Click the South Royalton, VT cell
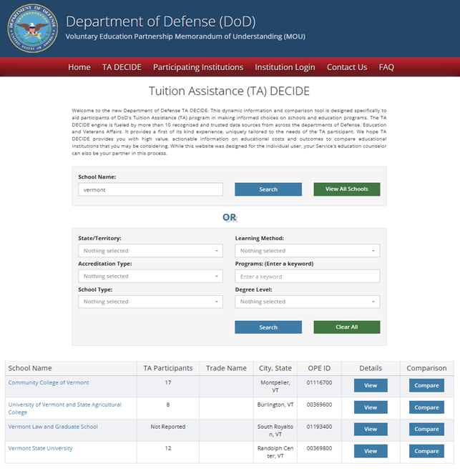Screen dimensions: 460x476 tap(275, 430)
